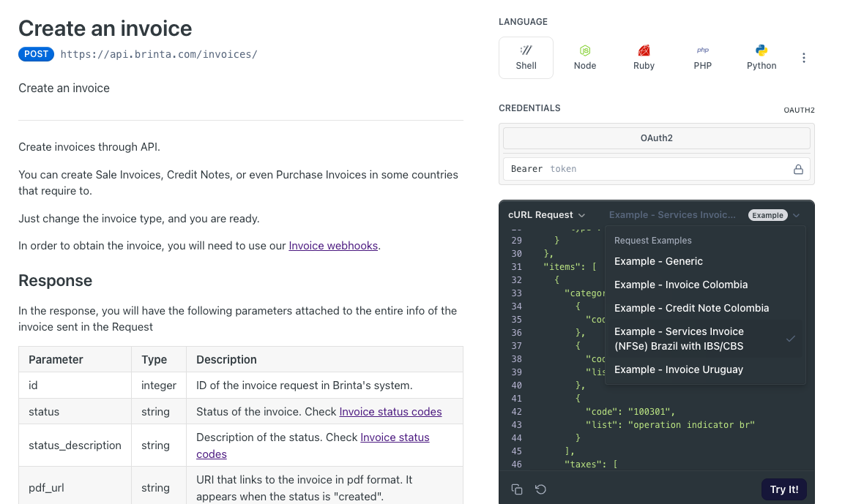Click the Example badge pill
The image size is (864, 504).
pos(767,215)
